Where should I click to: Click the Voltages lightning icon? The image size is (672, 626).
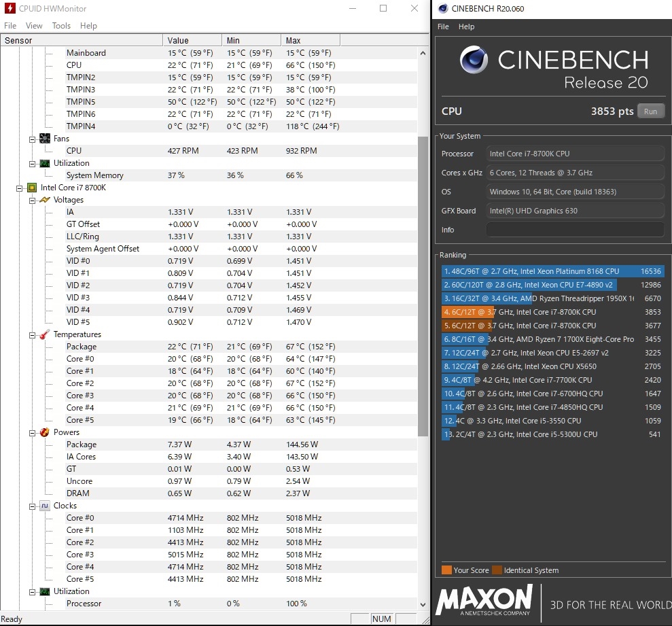click(x=45, y=200)
